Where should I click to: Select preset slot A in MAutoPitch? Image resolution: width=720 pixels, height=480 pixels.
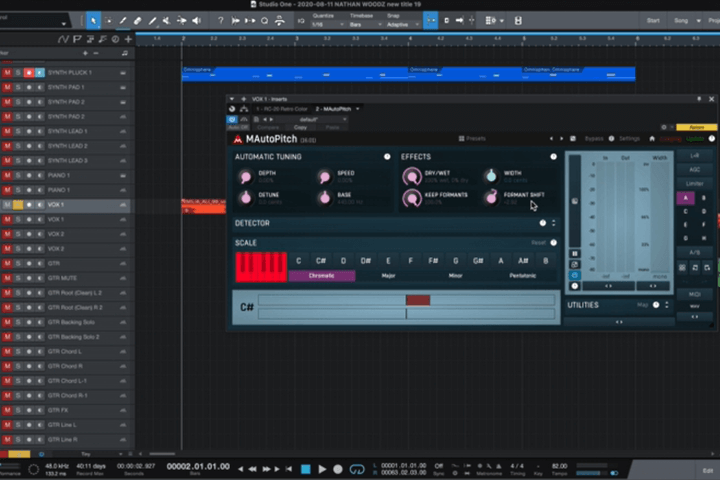click(x=686, y=198)
